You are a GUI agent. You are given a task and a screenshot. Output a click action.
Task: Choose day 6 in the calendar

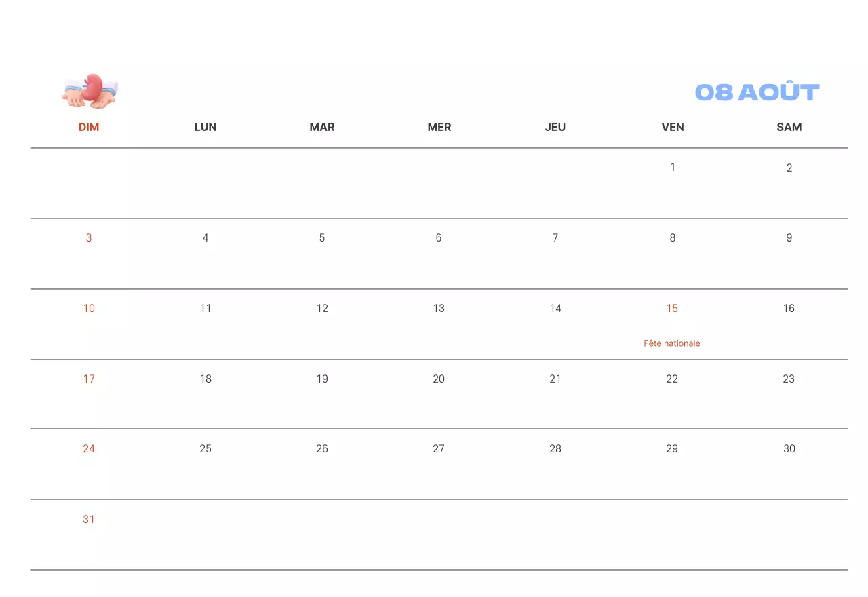coord(439,238)
